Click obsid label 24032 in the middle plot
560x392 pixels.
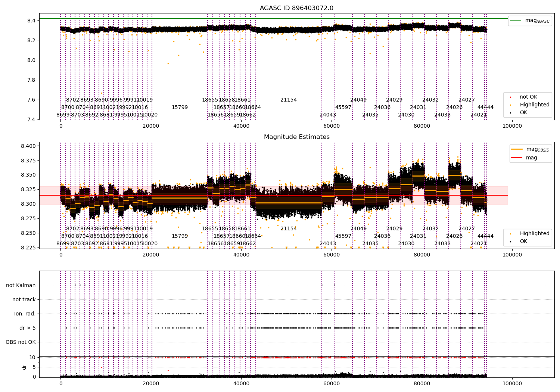430,229
